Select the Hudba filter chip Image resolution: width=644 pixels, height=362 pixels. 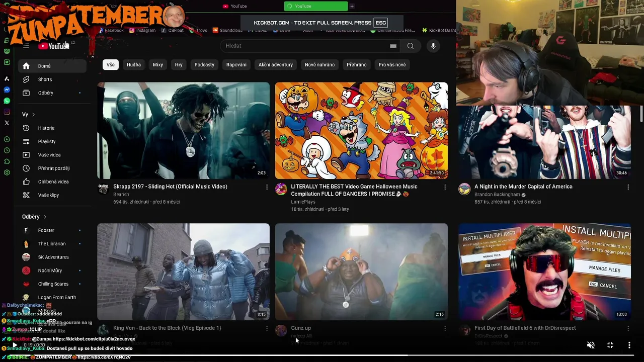(x=134, y=65)
